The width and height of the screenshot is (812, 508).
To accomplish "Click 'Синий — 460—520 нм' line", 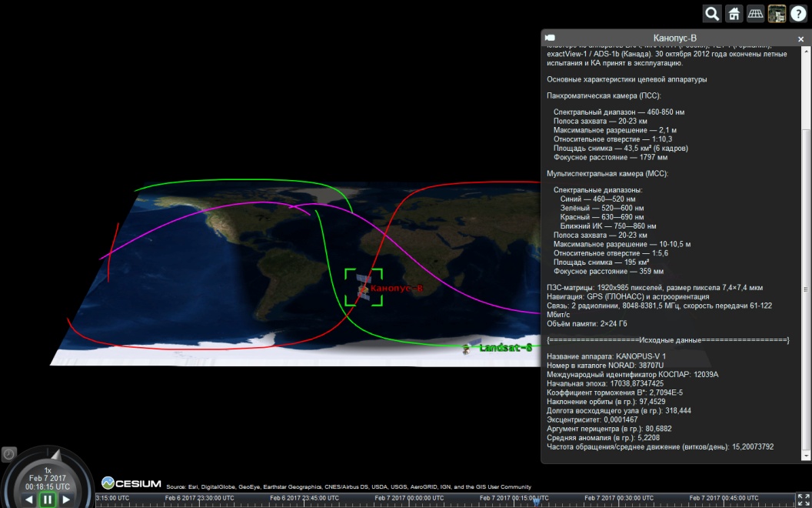I will tap(597, 199).
